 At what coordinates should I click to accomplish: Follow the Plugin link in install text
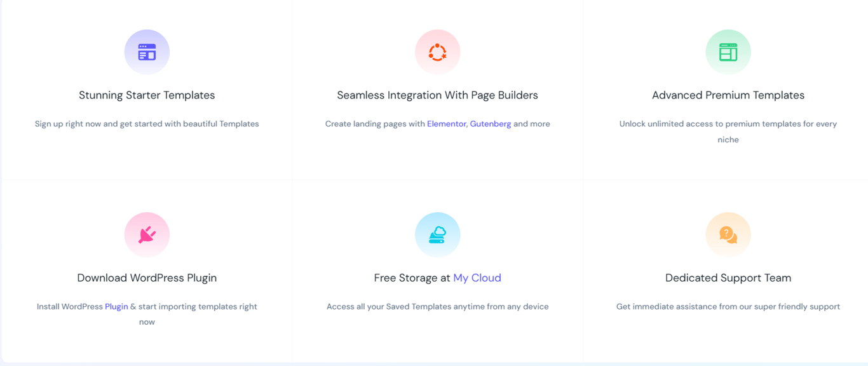point(116,306)
